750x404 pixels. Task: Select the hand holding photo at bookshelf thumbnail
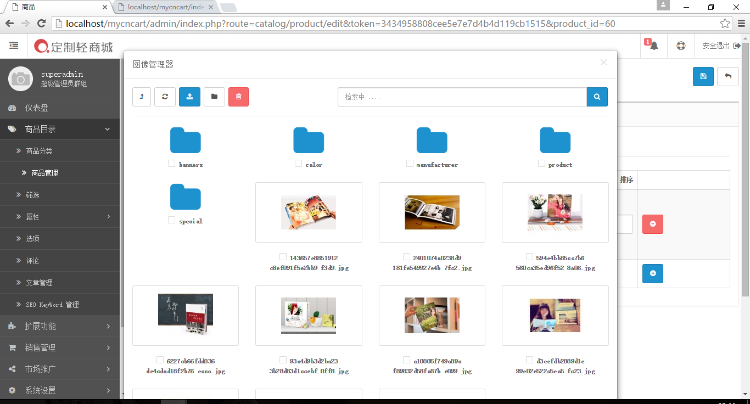(x=432, y=316)
